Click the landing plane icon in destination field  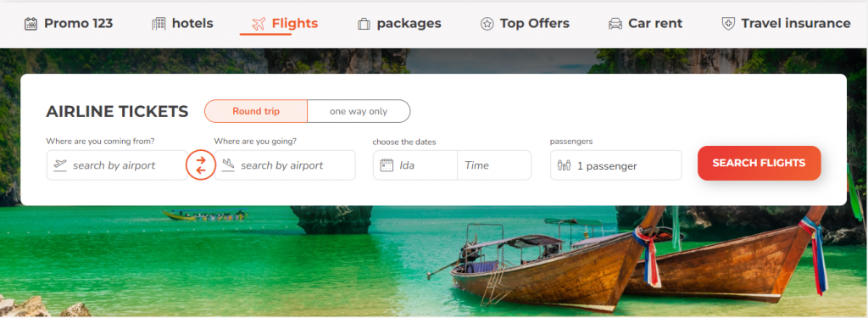tap(227, 165)
